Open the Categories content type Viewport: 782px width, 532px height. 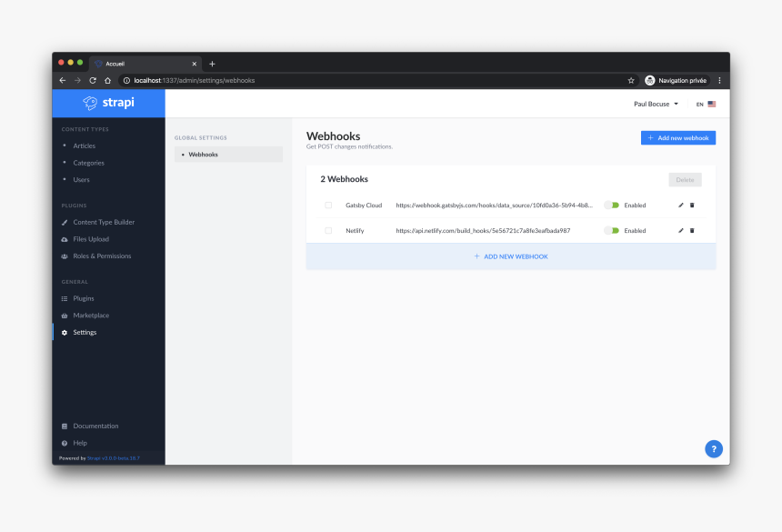[89, 163]
